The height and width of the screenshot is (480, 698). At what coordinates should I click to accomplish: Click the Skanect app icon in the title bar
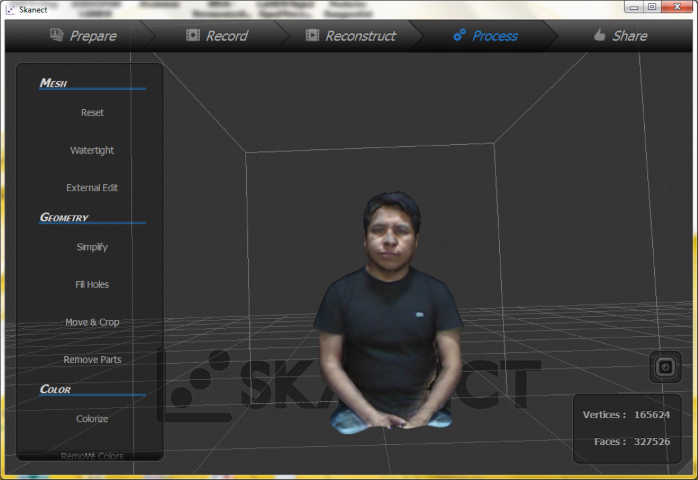click(x=10, y=9)
